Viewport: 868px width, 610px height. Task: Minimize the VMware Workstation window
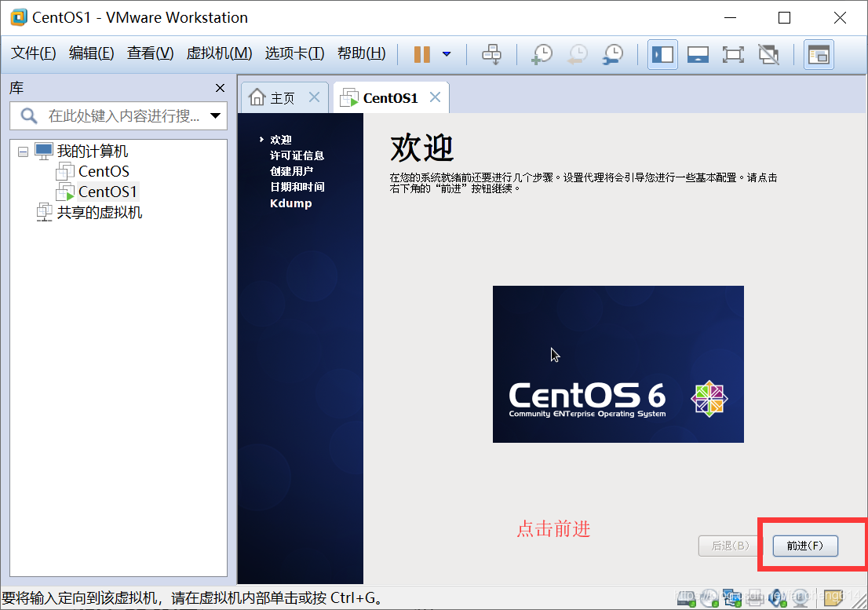[730, 18]
